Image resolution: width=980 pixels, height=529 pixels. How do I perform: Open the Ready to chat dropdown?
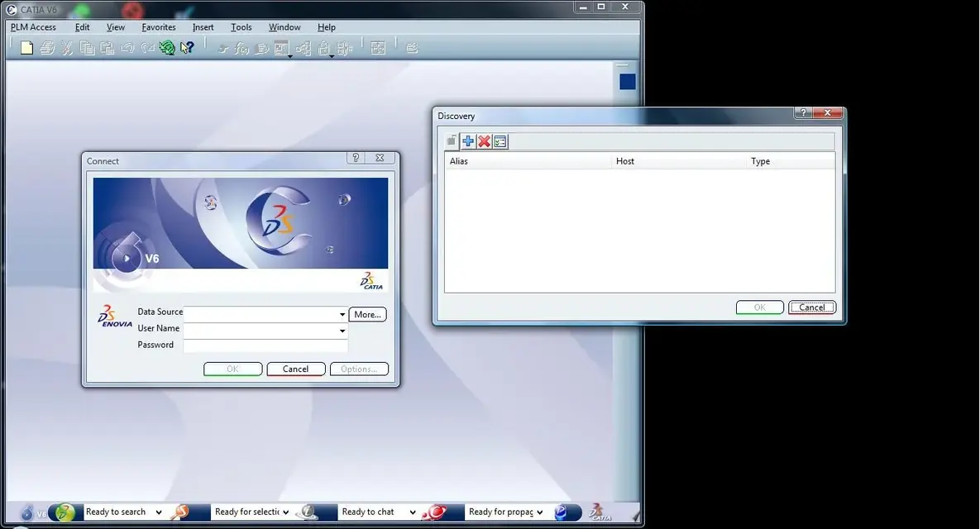[413, 512]
